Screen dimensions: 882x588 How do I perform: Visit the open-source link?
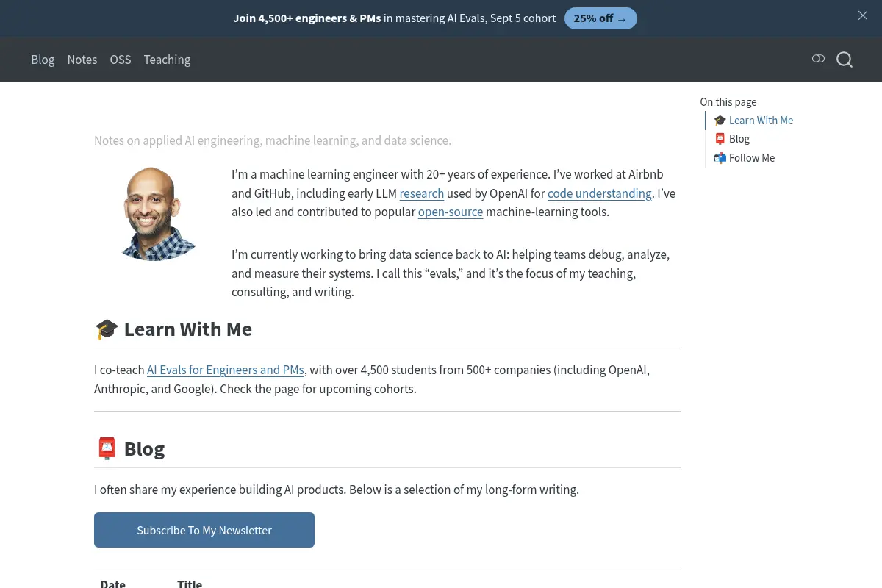[451, 212]
